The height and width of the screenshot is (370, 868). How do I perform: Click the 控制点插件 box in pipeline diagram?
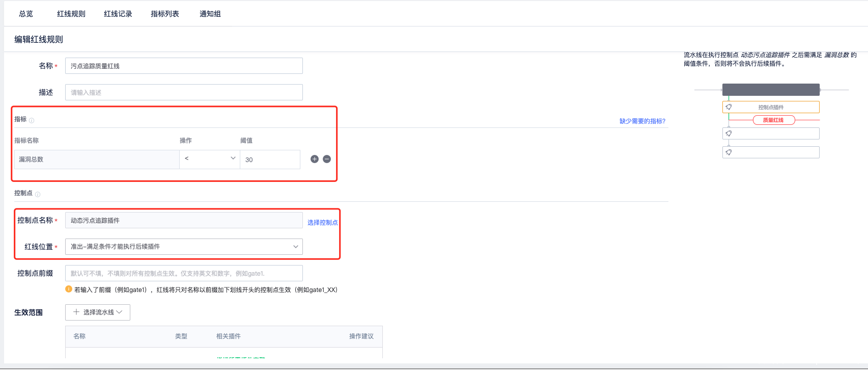click(x=771, y=107)
